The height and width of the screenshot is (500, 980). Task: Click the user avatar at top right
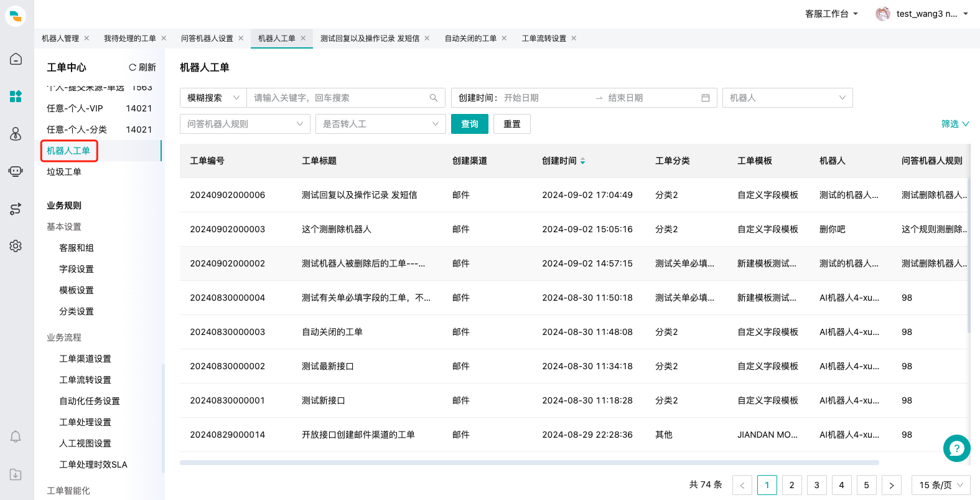[882, 14]
